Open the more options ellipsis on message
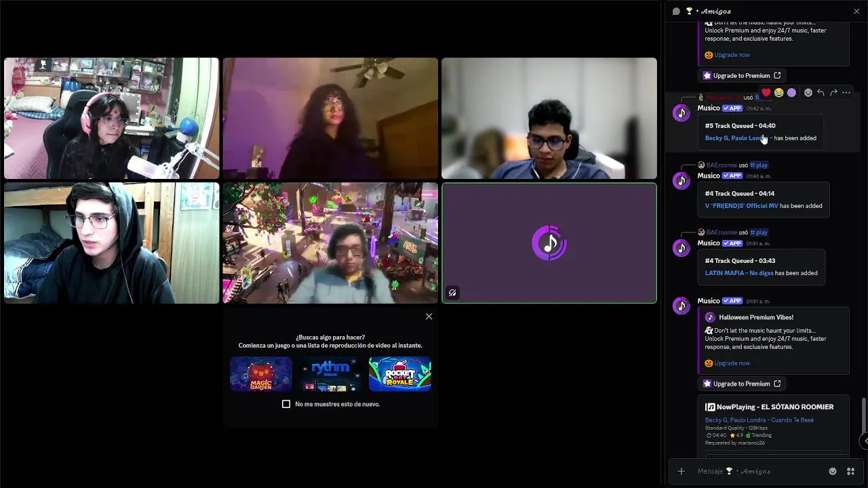Screen dimensions: 868x488 click(846, 93)
